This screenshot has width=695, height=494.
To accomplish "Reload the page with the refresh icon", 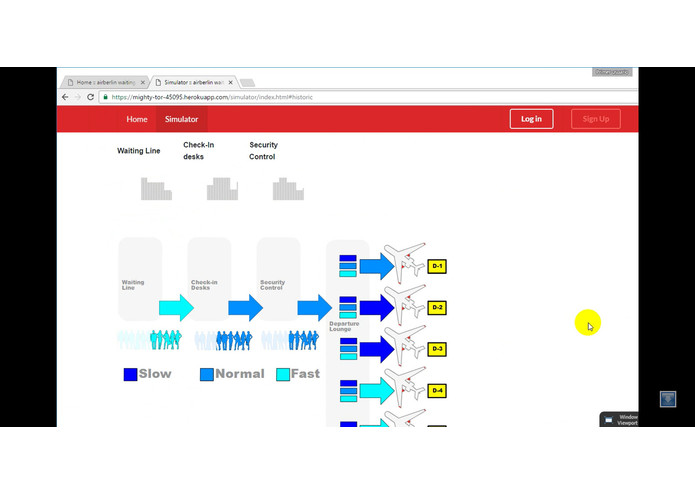I will pos(90,97).
